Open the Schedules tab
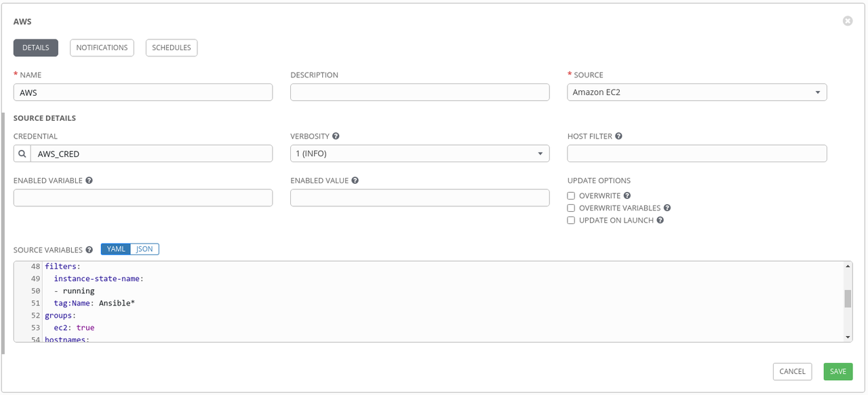Image resolution: width=868 pixels, height=395 pixels. pos(171,48)
